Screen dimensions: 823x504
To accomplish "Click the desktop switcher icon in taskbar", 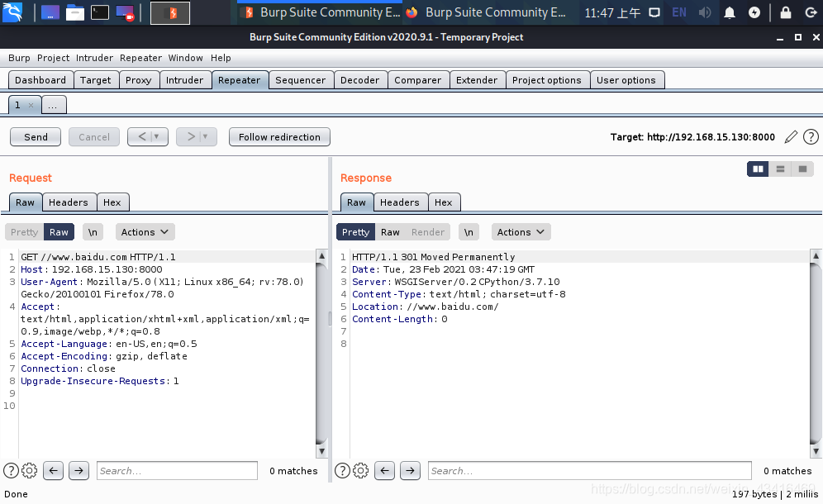I will pos(50,12).
